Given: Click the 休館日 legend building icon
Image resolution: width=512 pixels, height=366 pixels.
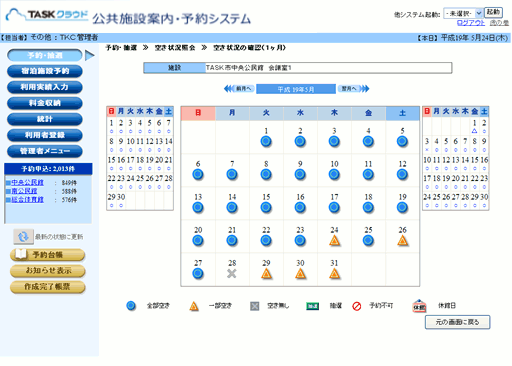Looking at the screenshot, I should coord(419,306).
